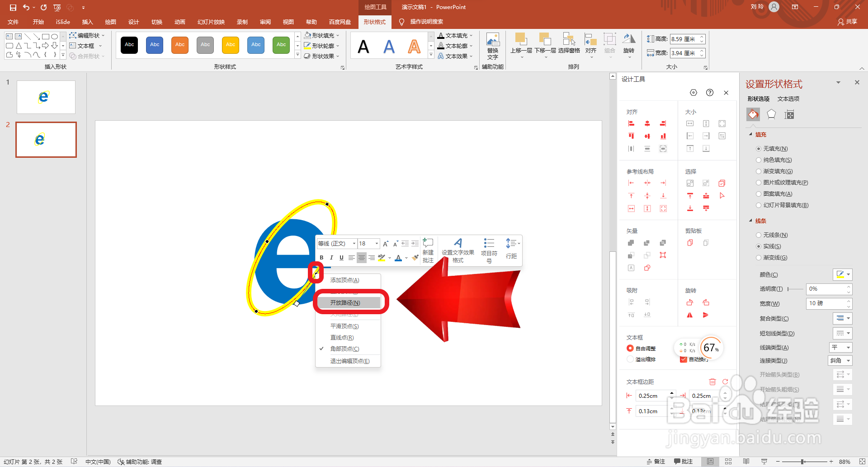Open the 文件 file tab

pyautogui.click(x=13, y=22)
